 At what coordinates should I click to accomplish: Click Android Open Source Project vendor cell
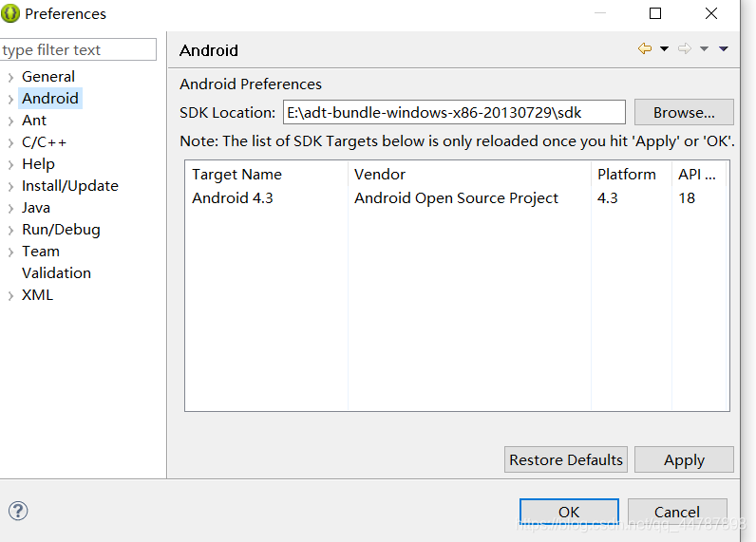tap(456, 198)
